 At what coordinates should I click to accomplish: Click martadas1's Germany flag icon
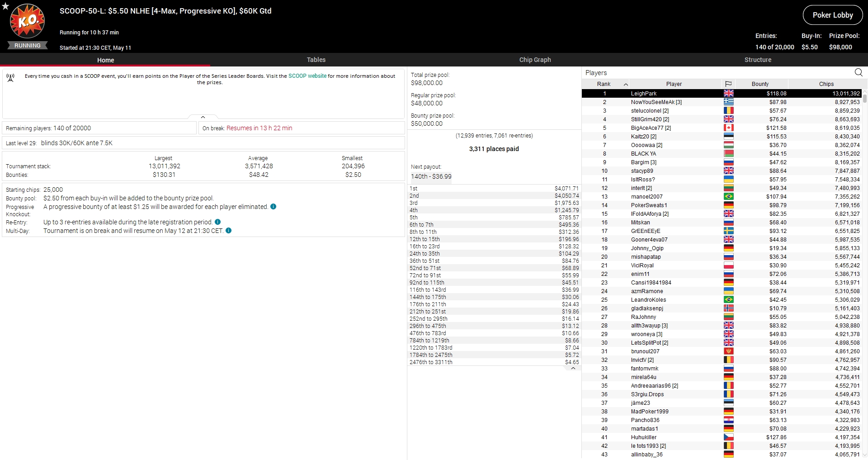[728, 429]
